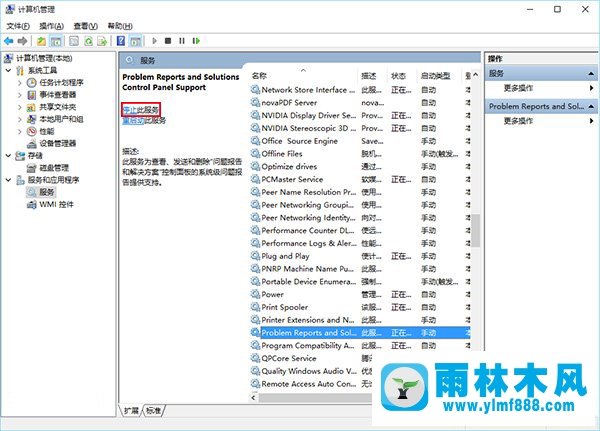Click the horizontal scroll left arrow
This screenshot has width=600, height=431.
click(x=254, y=398)
